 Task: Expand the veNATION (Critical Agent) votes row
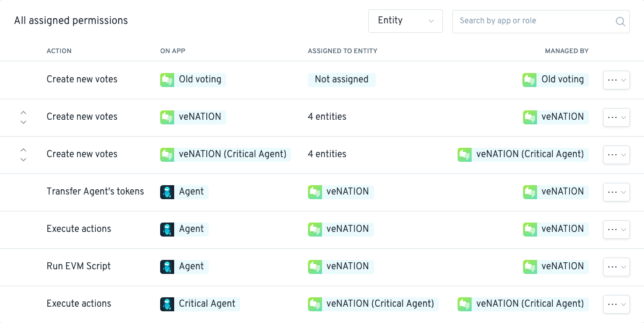[23, 155]
